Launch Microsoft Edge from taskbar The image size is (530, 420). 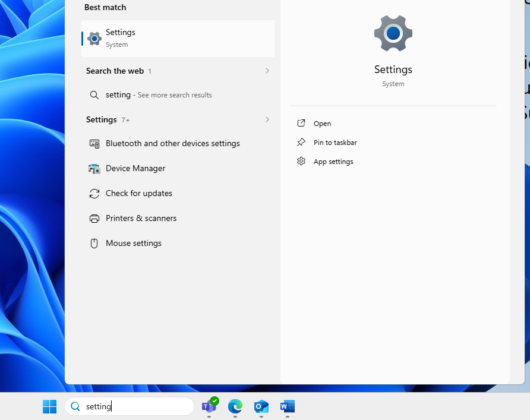pyautogui.click(x=235, y=406)
